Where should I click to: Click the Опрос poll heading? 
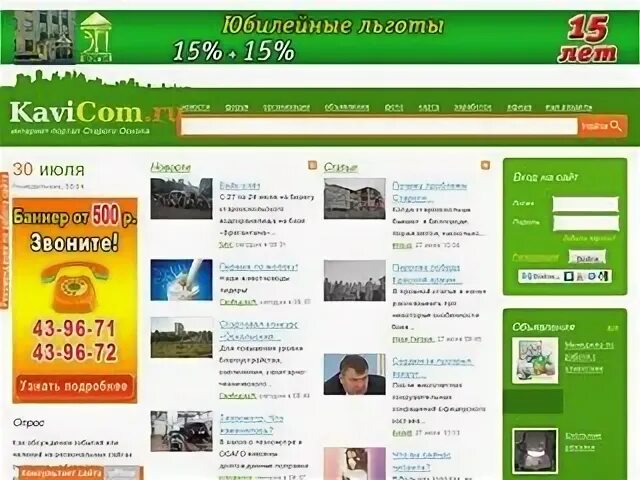[x=29, y=422]
